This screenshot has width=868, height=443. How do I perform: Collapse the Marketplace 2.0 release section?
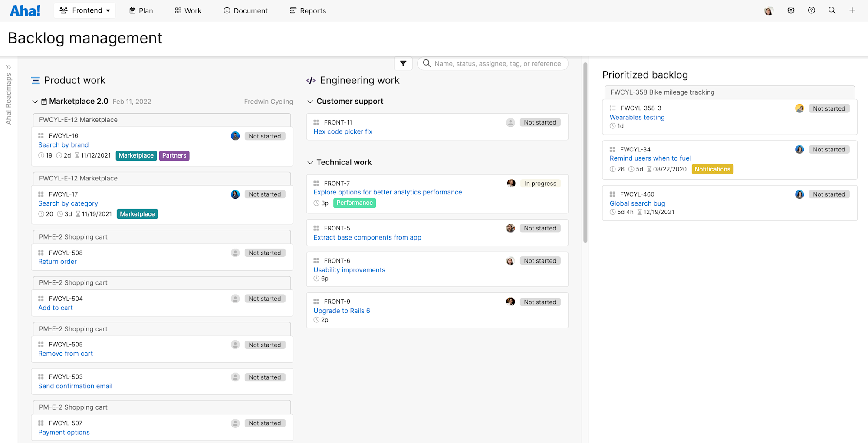35,101
